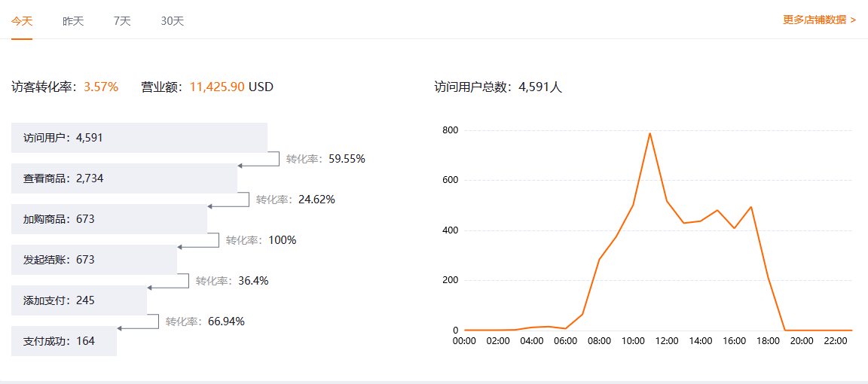Image resolution: width=868 pixels, height=384 pixels.
Task: Open the 更多店铺数据 link
Action: coord(819,20)
